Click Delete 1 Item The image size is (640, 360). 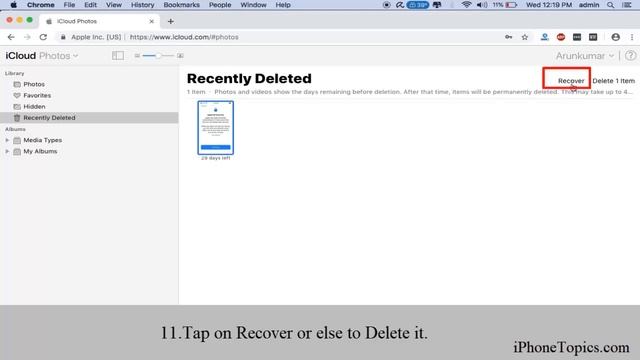(x=613, y=81)
